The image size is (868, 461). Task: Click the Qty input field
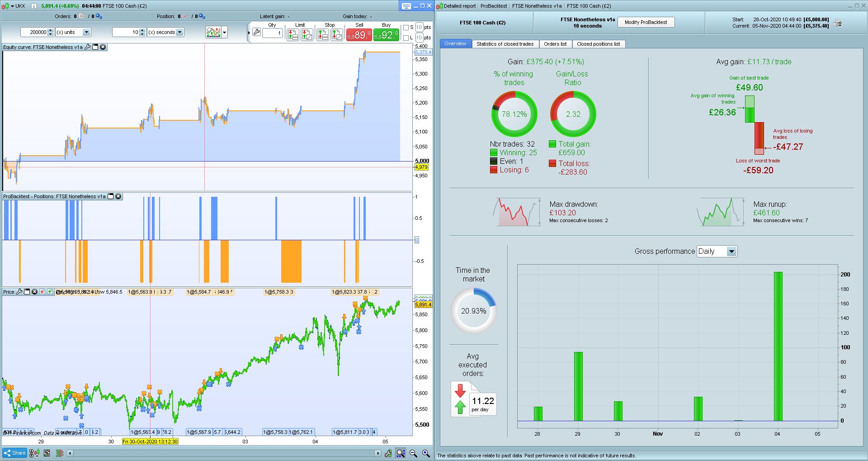tap(273, 33)
